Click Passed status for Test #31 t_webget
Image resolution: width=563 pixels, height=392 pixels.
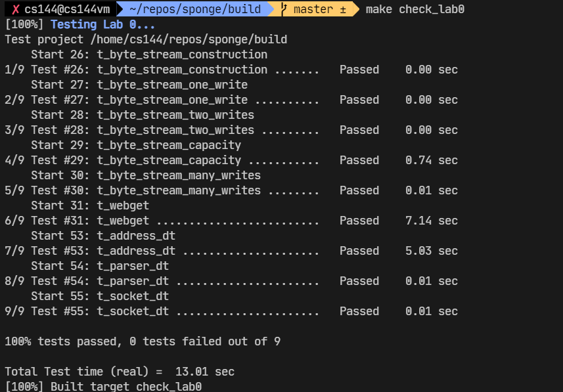pos(359,221)
